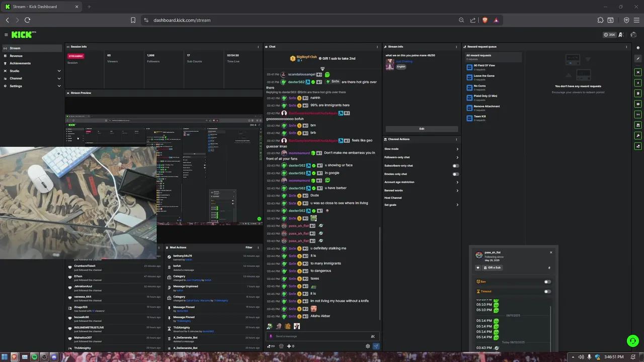Send the chat message with the paper plane icon

pos(376,346)
